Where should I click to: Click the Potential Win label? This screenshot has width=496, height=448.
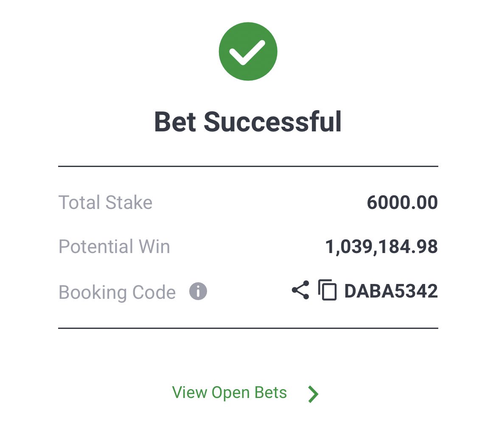coord(114,246)
